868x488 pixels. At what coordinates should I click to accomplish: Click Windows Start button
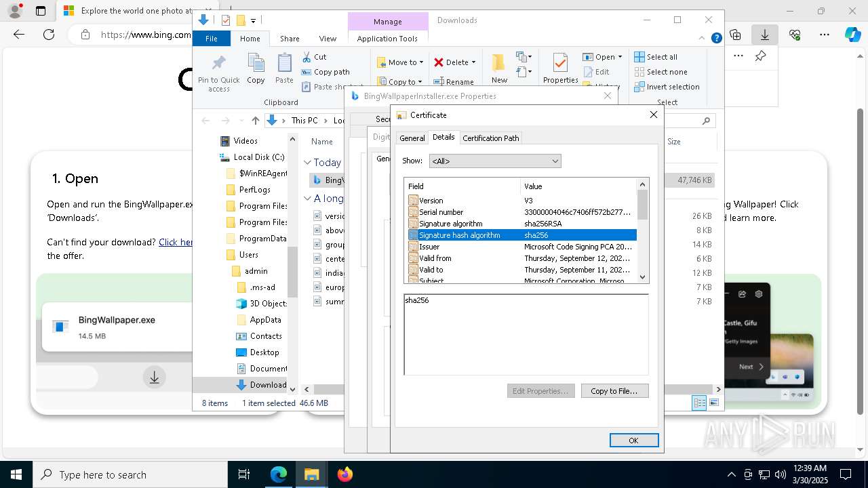[16, 474]
